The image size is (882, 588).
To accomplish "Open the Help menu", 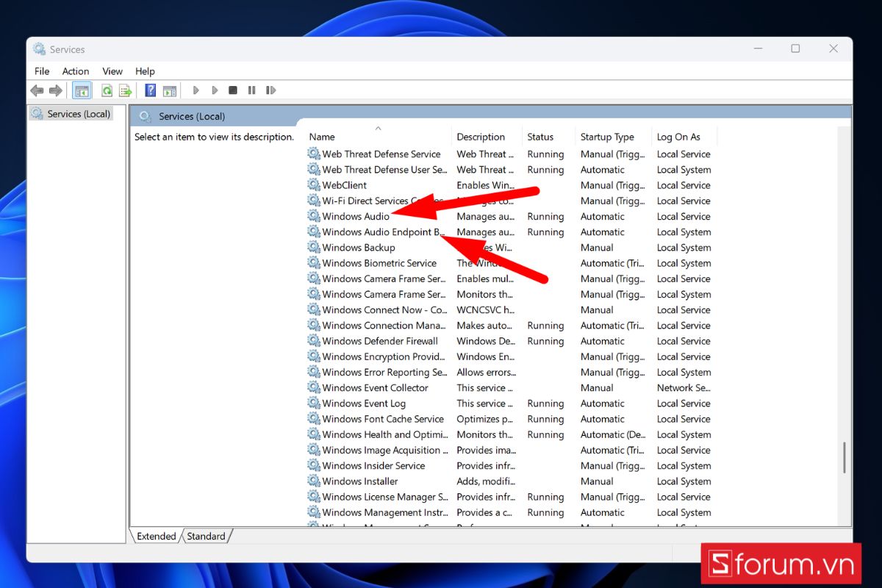I will 145,71.
